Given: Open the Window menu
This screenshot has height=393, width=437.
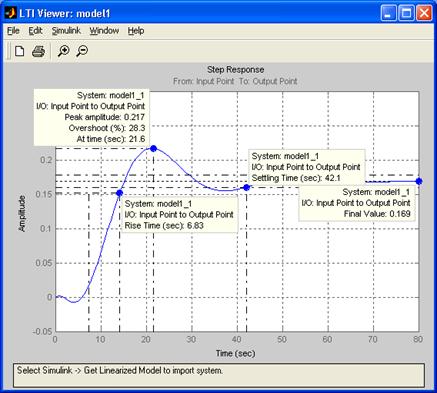Looking at the screenshot, I should click(104, 31).
